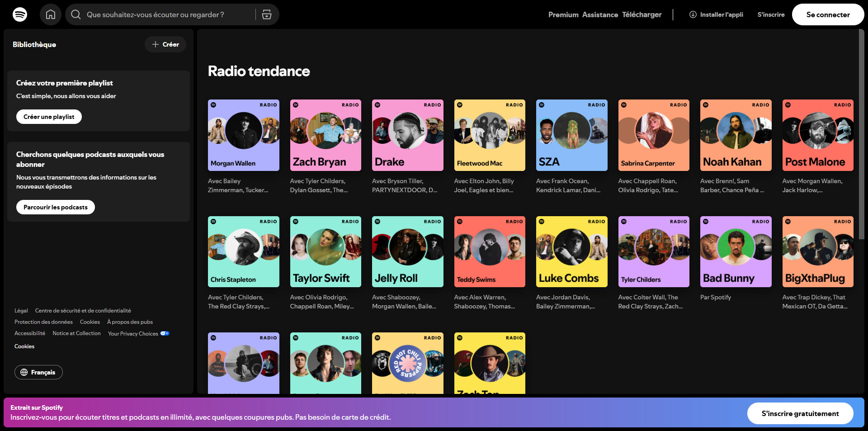Click Spotify icon on Luke Combs cover
The image size is (868, 431).
[x=542, y=222]
